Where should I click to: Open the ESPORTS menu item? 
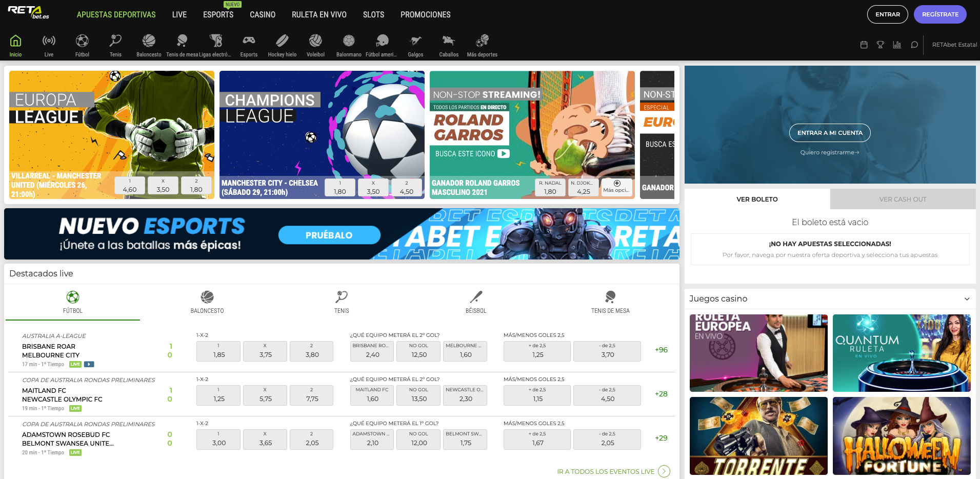218,14
